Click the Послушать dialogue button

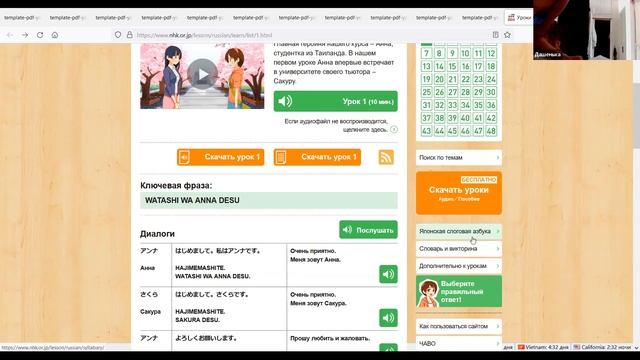click(368, 230)
